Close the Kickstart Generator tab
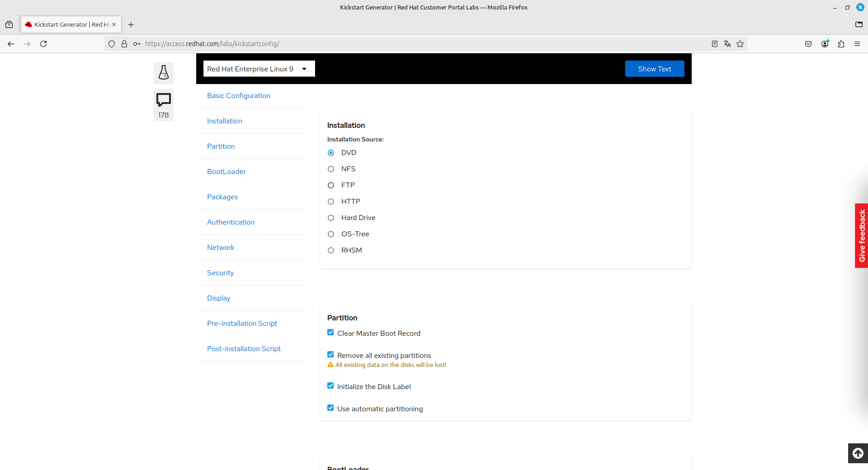The width and height of the screenshot is (868, 470). click(x=114, y=24)
